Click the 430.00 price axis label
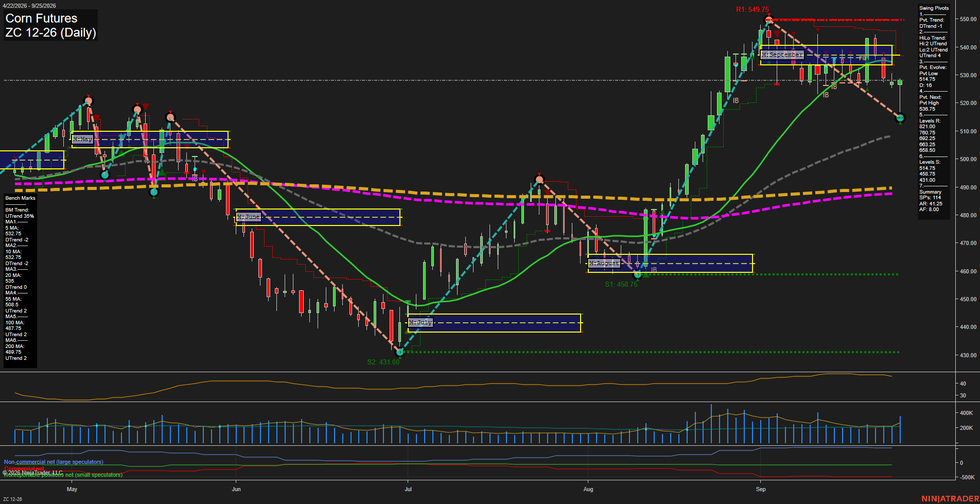The width and height of the screenshot is (980, 504). [x=968, y=355]
